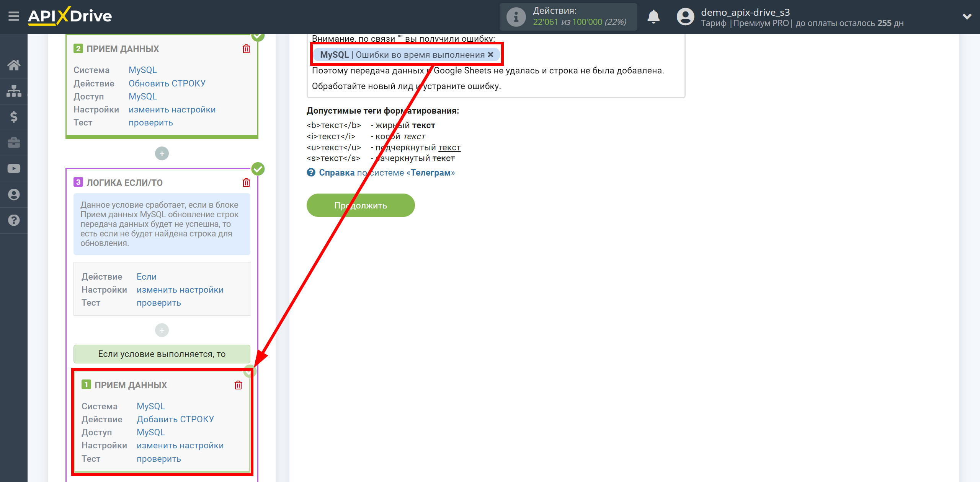Open profile icon in sidebar
Image resolution: width=980 pixels, height=482 pixels.
pos(14,195)
